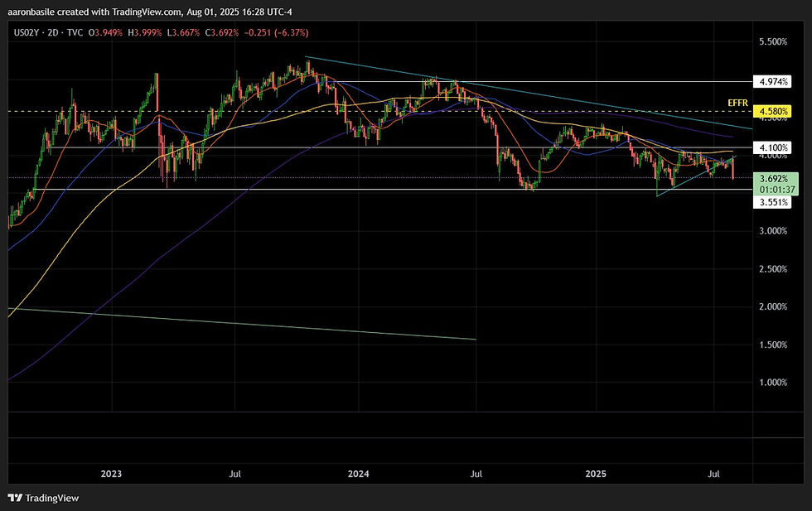This screenshot has height=511, width=812.
Task: Click the 4.974% horizontal level label
Action: click(773, 81)
